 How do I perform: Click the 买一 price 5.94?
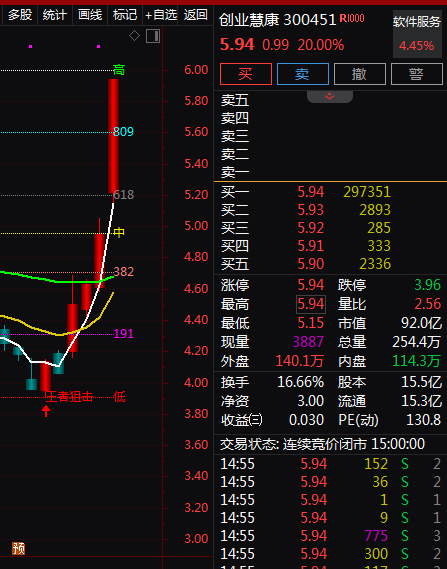click(x=311, y=192)
